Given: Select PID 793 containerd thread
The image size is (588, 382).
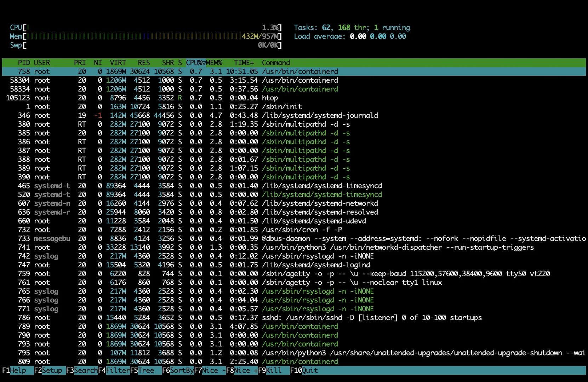Looking at the screenshot, I should tap(294, 344).
